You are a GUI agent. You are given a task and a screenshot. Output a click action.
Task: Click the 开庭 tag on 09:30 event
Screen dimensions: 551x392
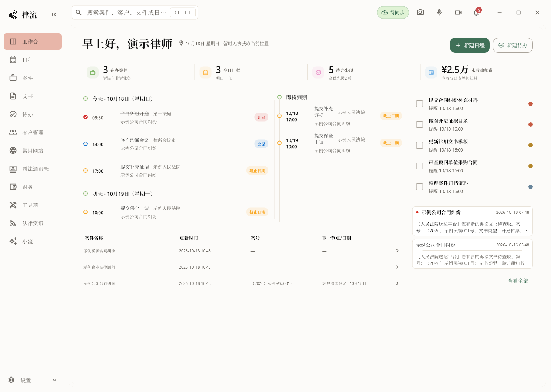coord(261,117)
